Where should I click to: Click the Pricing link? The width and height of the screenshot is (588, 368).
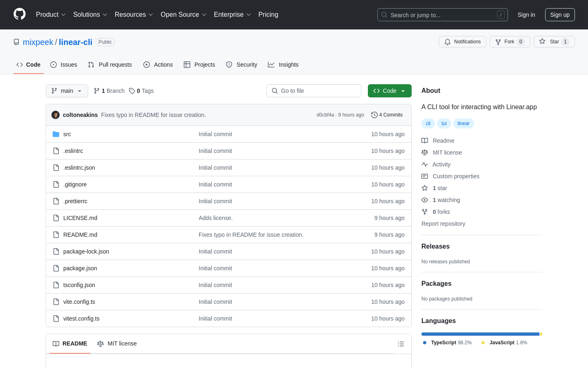pos(268,15)
